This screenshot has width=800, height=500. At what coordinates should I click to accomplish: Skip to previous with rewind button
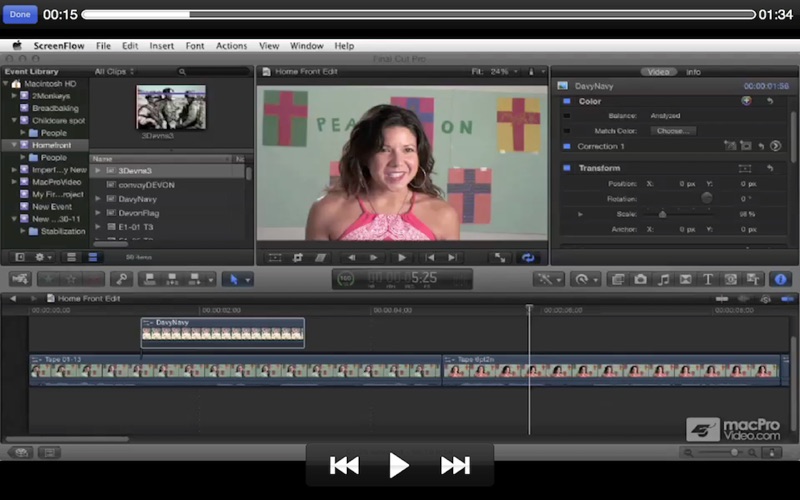coord(344,465)
